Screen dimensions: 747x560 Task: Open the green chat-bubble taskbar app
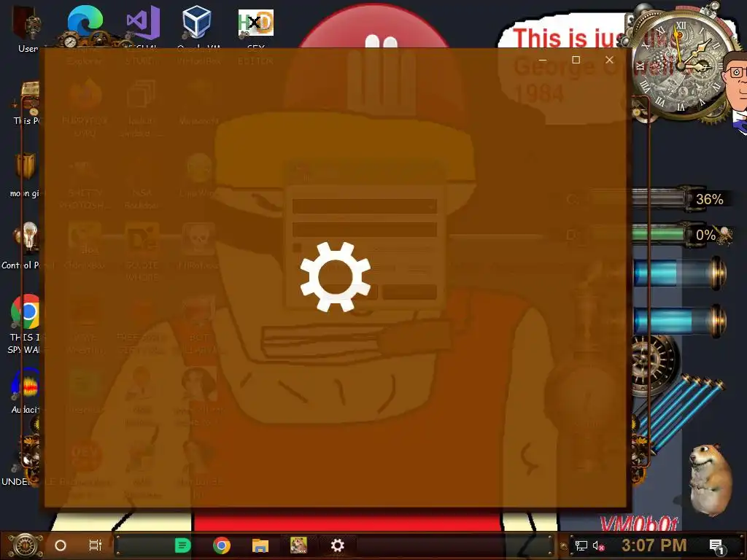182,545
